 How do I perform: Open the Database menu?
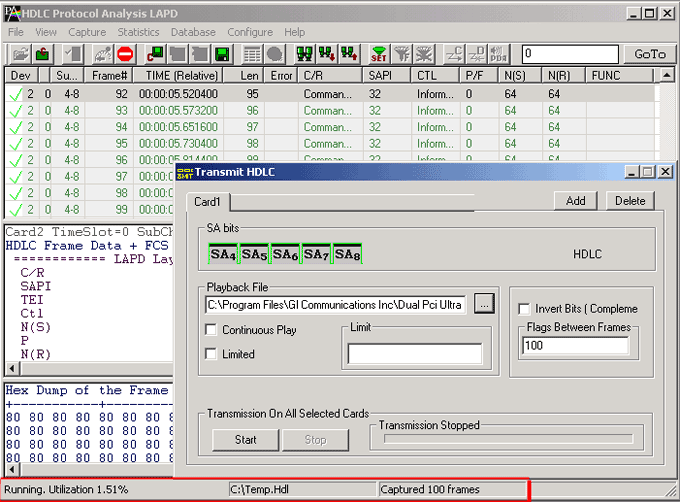(193, 32)
